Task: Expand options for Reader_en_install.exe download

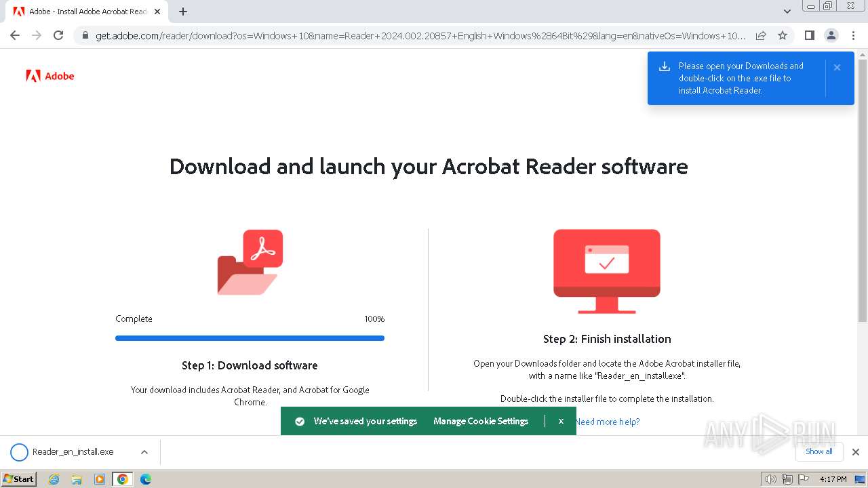Action: pos(144,452)
